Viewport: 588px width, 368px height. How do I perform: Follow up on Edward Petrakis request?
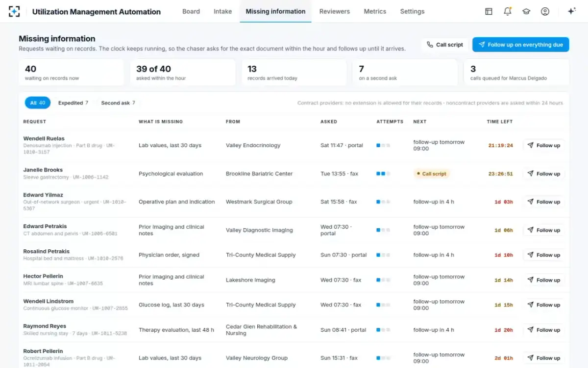click(x=543, y=230)
